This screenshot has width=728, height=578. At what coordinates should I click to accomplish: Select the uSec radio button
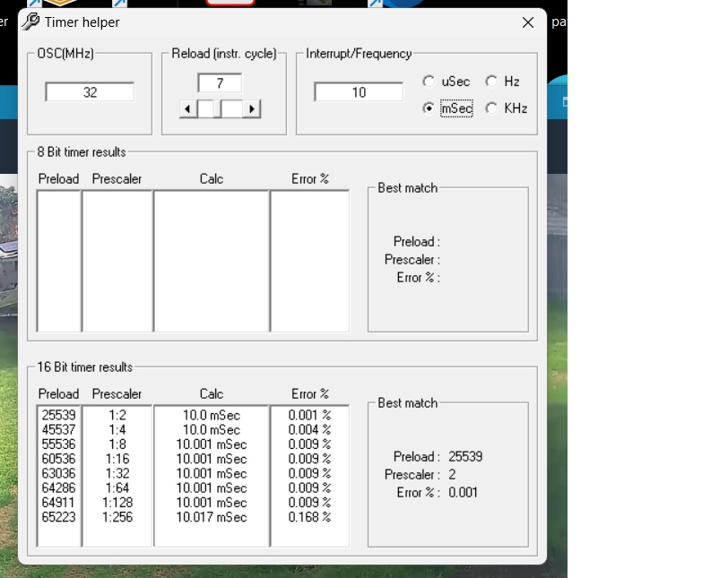tap(429, 82)
